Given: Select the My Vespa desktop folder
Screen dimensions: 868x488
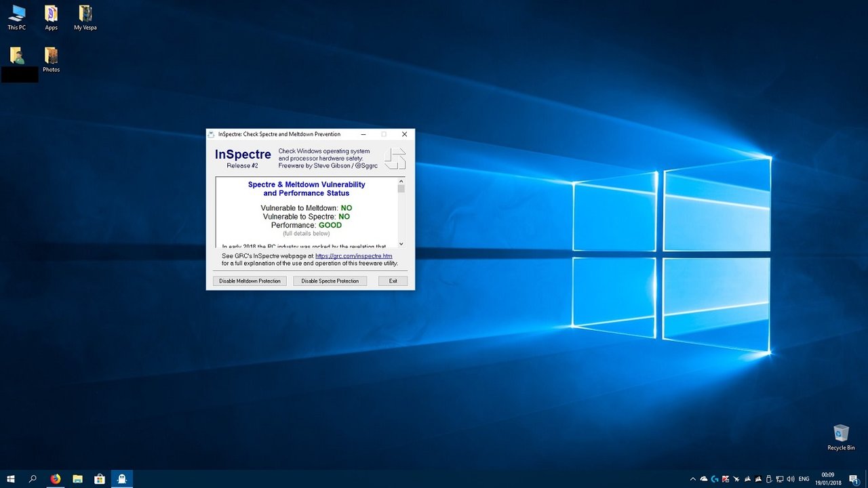Looking at the screenshot, I should tap(85, 18).
